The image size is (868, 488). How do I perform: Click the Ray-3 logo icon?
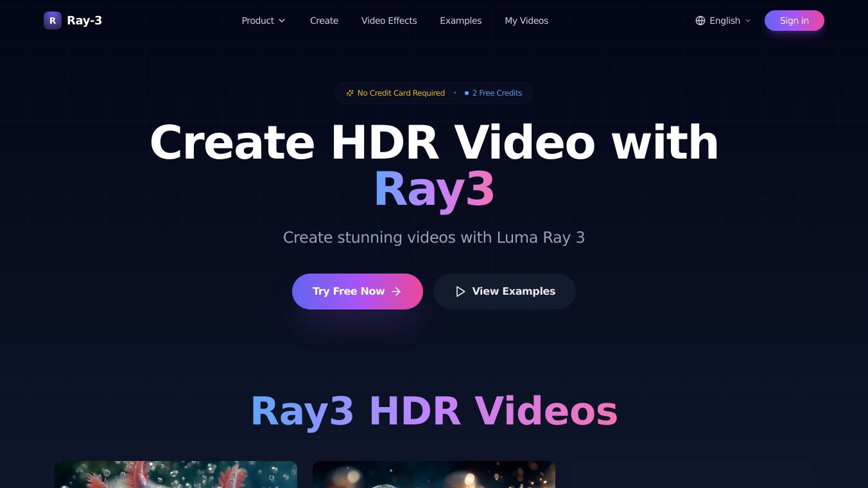coord(53,21)
